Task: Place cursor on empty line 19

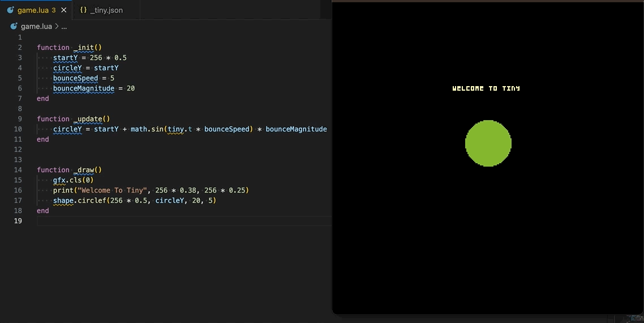Action: pos(183,221)
